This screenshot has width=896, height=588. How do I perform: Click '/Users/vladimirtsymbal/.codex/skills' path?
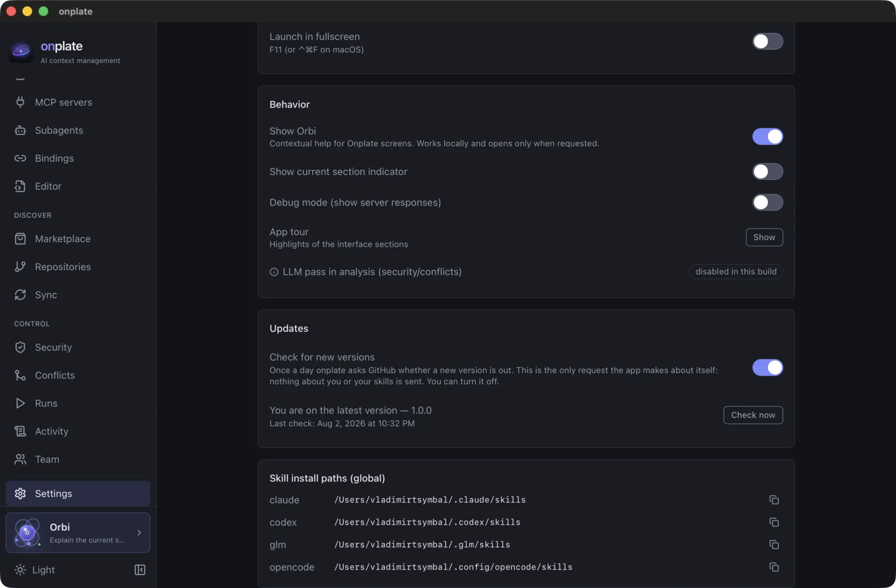tap(427, 522)
